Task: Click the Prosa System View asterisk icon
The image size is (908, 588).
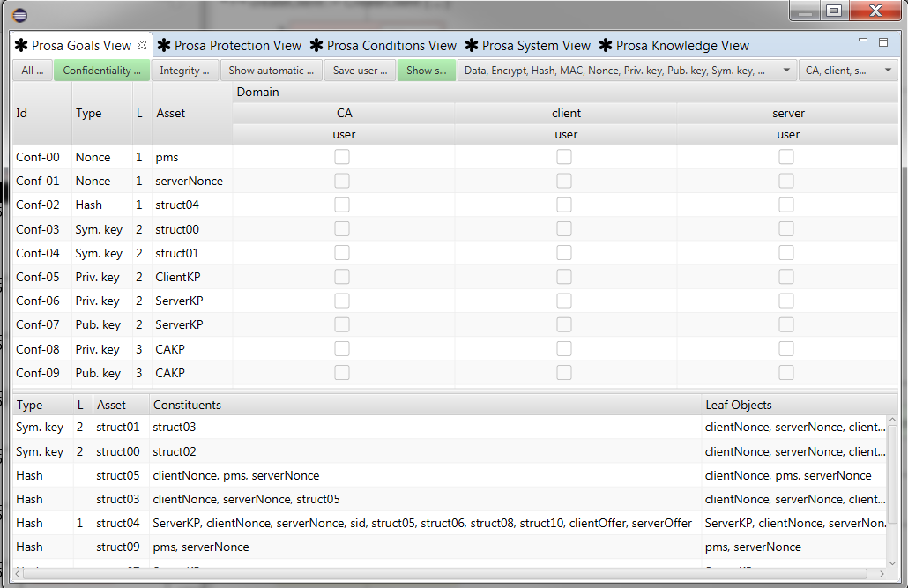Action: click(472, 46)
